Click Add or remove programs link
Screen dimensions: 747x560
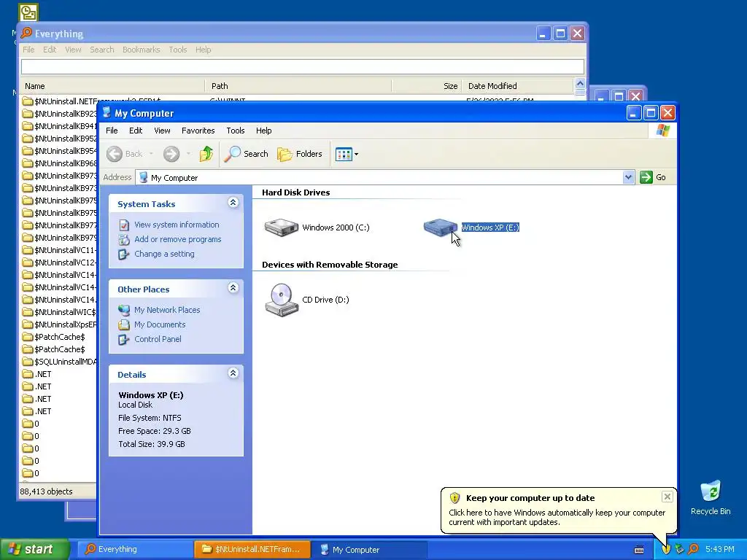pyautogui.click(x=178, y=239)
